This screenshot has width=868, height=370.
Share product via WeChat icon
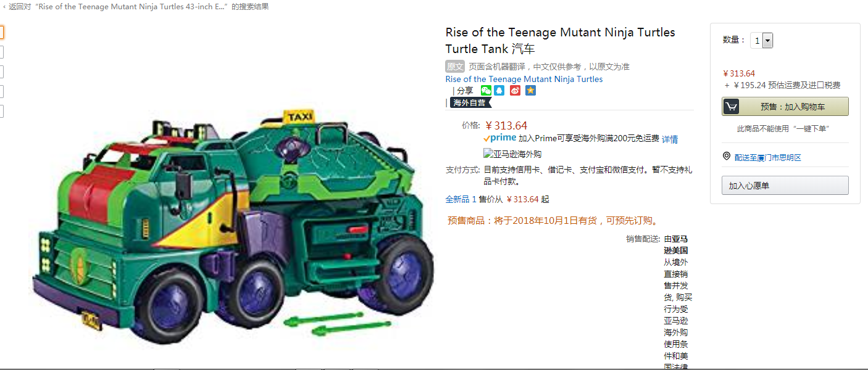pos(486,91)
